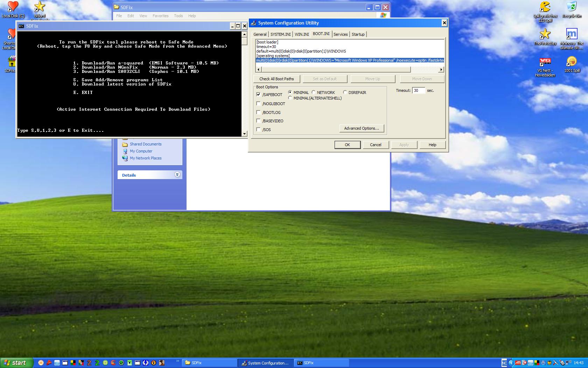This screenshot has height=368, width=588.
Task: Open ThePirateBay desktop shortcut
Action: click(545, 37)
